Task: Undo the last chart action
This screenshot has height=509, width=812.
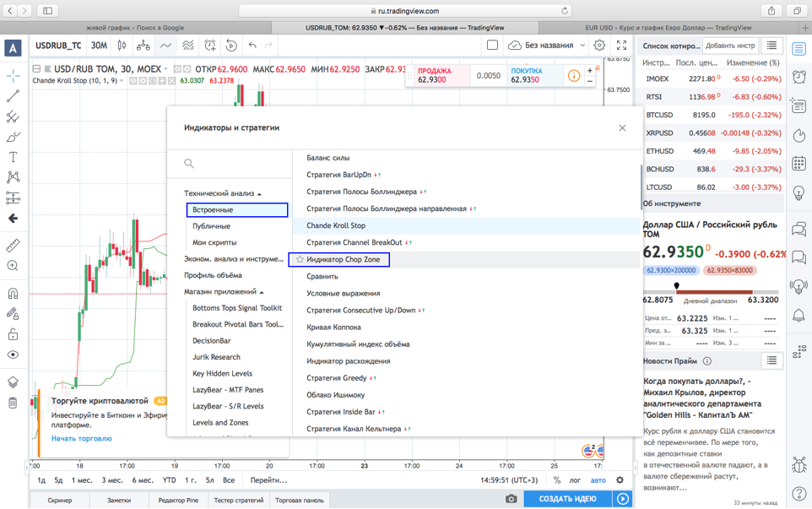Action: click(x=252, y=46)
